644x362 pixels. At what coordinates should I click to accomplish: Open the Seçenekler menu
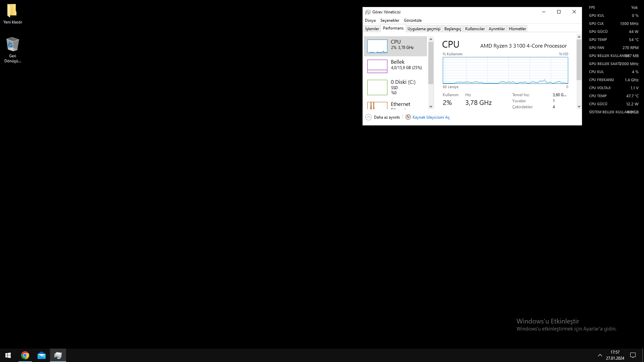389,20
